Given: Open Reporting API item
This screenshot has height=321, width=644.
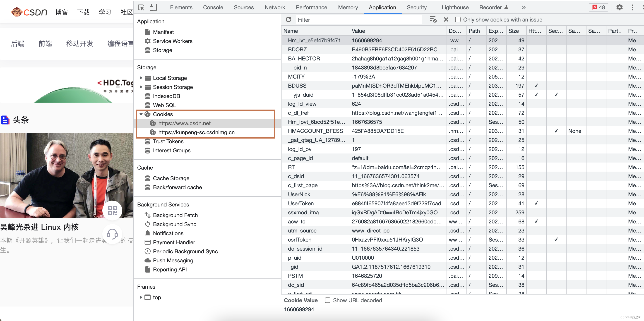Looking at the screenshot, I should [170, 270].
